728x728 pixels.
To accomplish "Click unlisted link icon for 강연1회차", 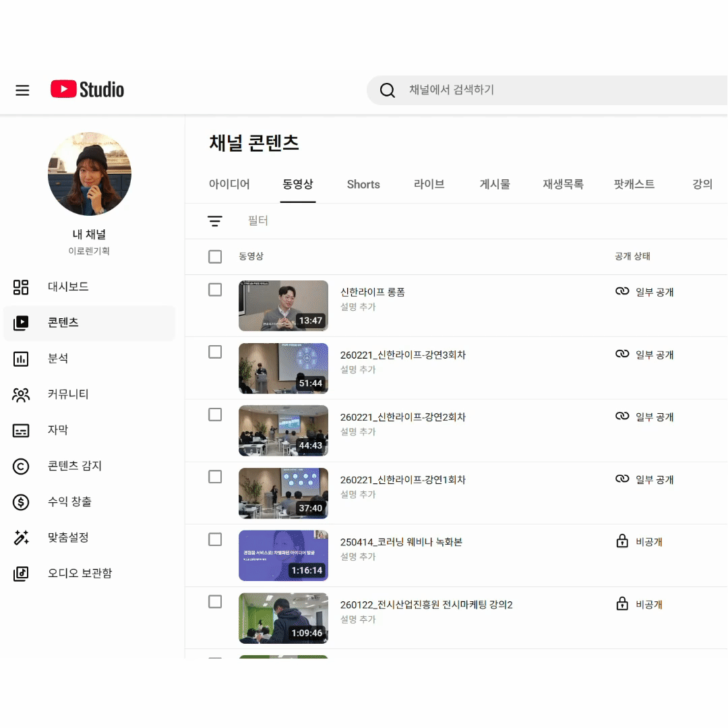I will [x=622, y=479].
